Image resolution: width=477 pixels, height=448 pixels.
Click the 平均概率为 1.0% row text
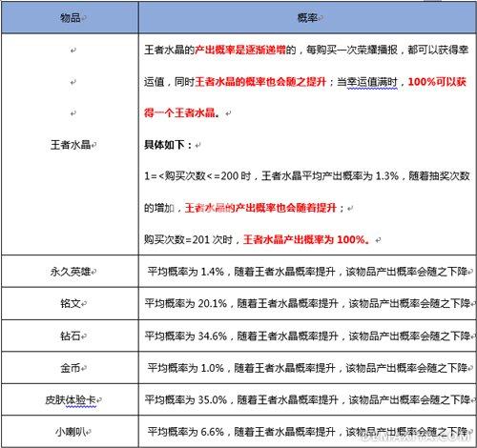click(307, 368)
